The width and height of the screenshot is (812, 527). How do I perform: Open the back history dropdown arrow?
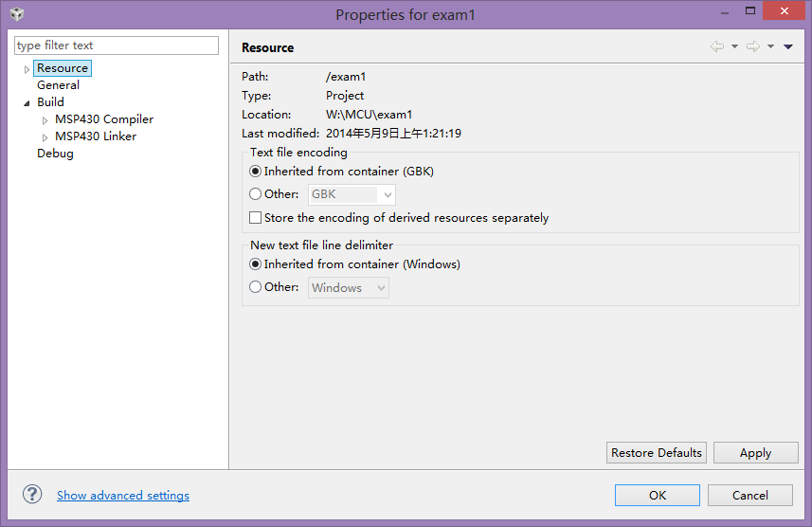click(x=734, y=46)
